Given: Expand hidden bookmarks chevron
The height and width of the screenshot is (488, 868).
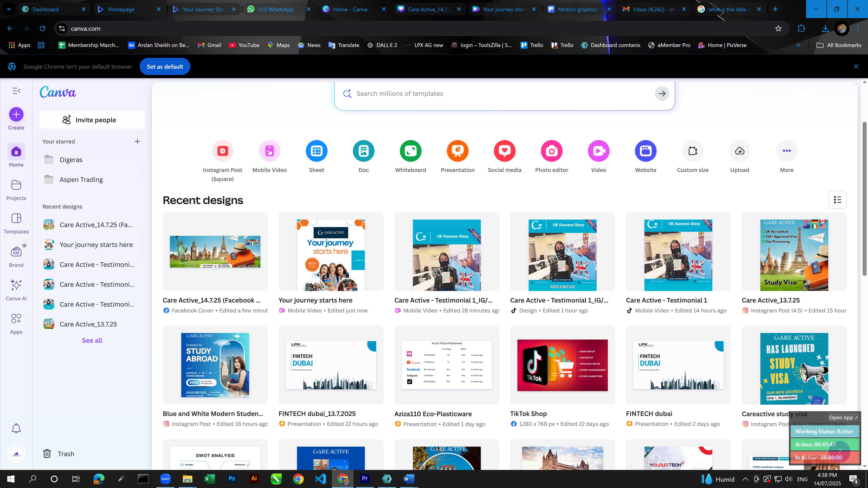Looking at the screenshot, I should click(x=798, y=45).
